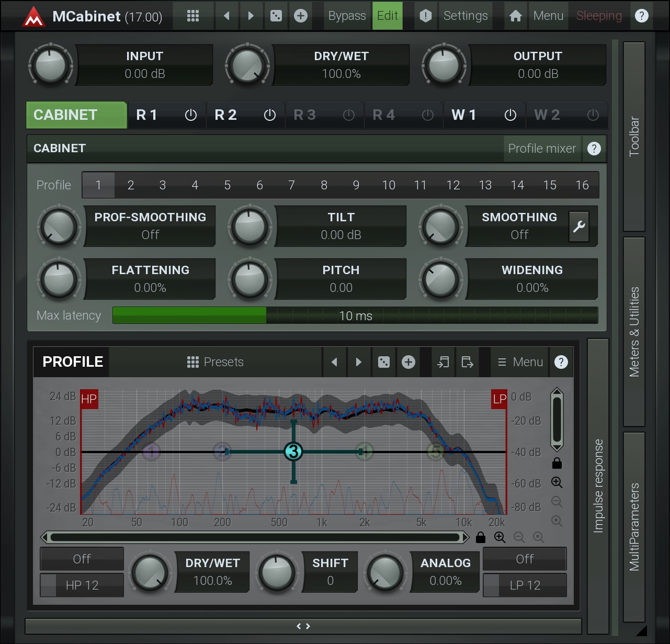Viewport: 670px width, 644px height.
Task: Click the home icon in top bar
Action: point(515,16)
